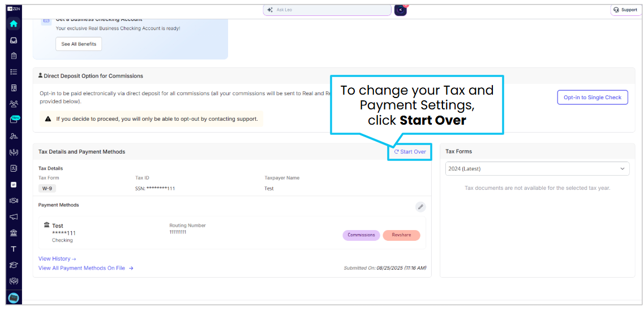Click the warning triangle icon in opt-out notice
The width and height of the screenshot is (644, 310).
pyautogui.click(x=48, y=119)
